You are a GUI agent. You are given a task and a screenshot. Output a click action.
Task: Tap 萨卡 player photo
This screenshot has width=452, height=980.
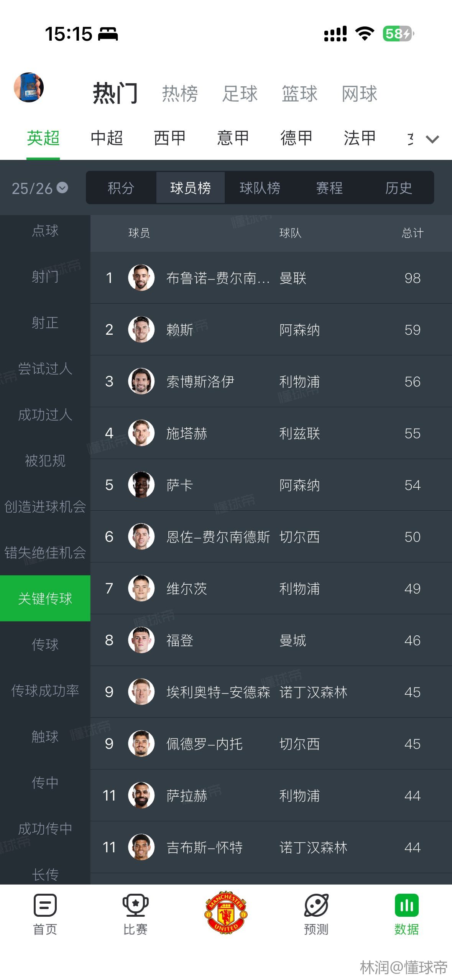(141, 485)
